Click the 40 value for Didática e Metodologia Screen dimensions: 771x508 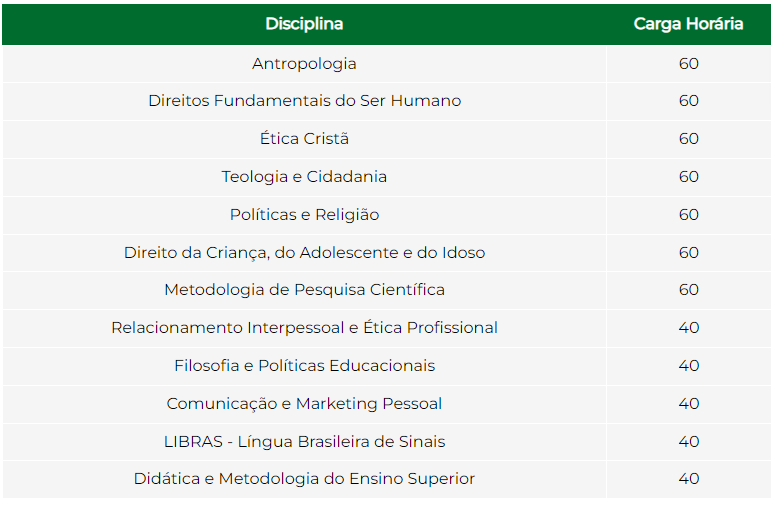[688, 479]
